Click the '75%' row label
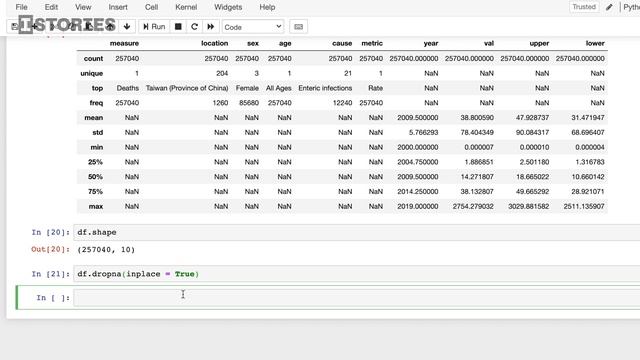Viewport: 640px width, 360px height. [95, 191]
